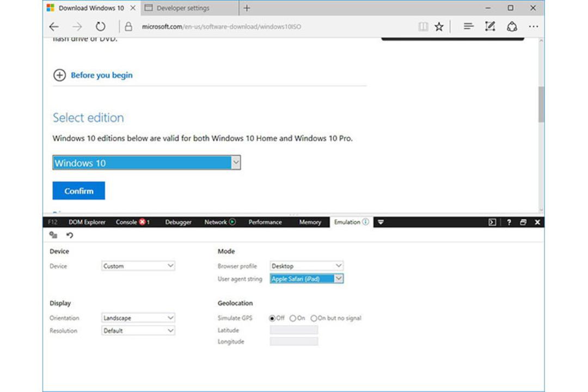The image size is (588, 392).
Task: Open the Resolution Default dropdown
Action: tap(138, 330)
